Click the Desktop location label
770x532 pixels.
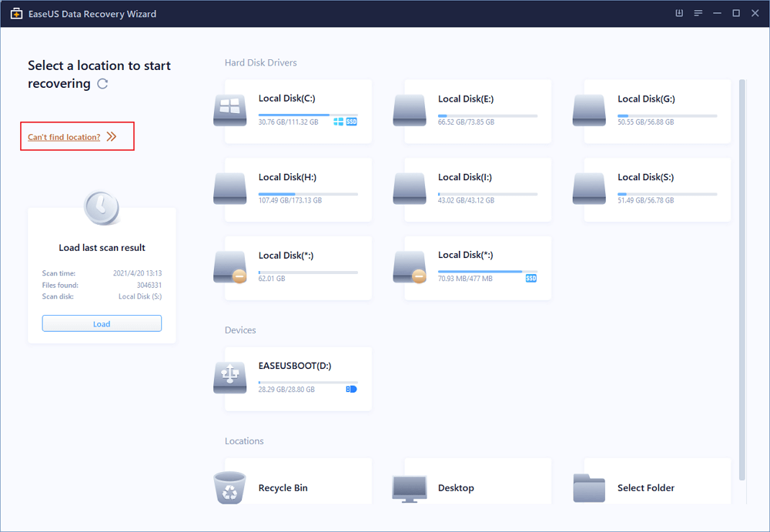tap(456, 488)
